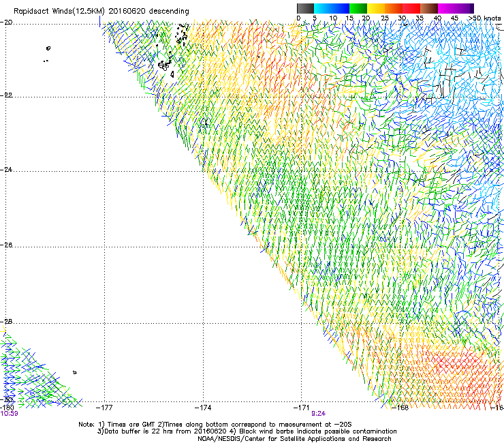This screenshot has width=504, height=443.
Task: Click the magenta-purple 40-50 knots legend band
Action: tap(456, 8)
